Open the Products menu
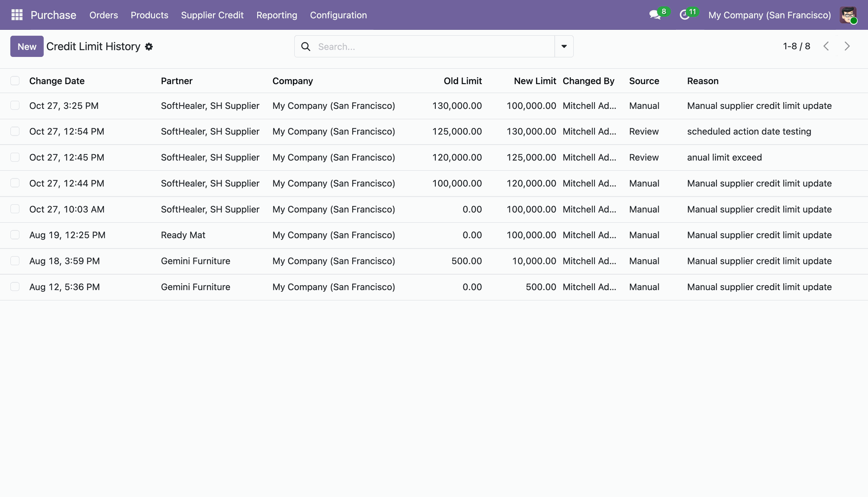This screenshot has width=868, height=497. [149, 15]
